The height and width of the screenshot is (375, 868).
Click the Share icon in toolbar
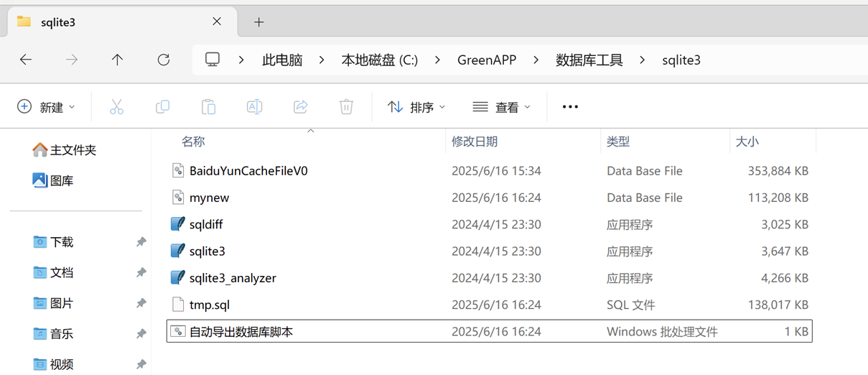[x=300, y=107]
